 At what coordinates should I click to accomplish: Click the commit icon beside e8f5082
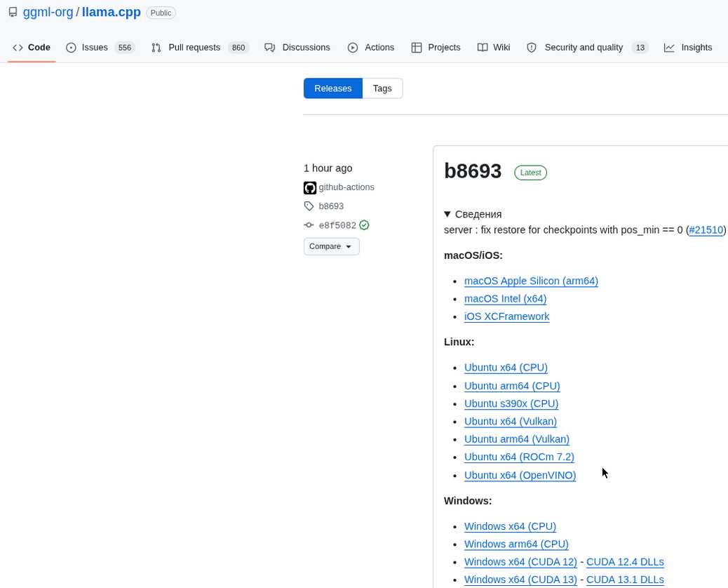click(309, 225)
